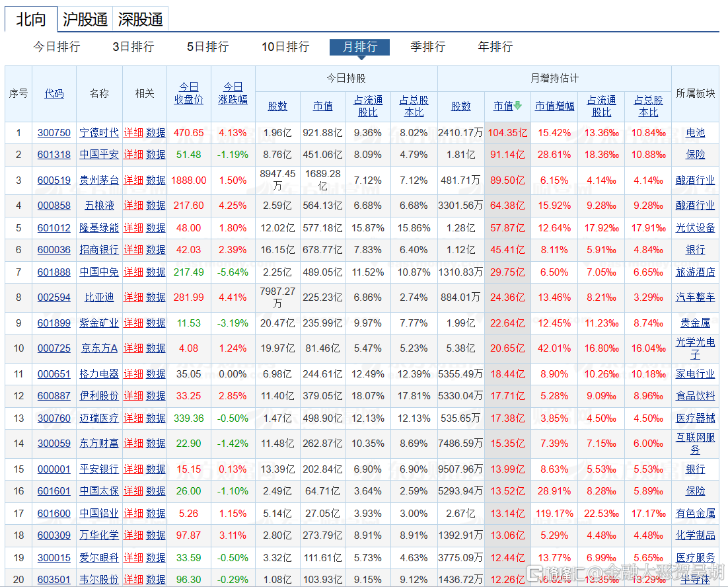
Task: Select the 5日排行 ranking tab
Action: (207, 46)
